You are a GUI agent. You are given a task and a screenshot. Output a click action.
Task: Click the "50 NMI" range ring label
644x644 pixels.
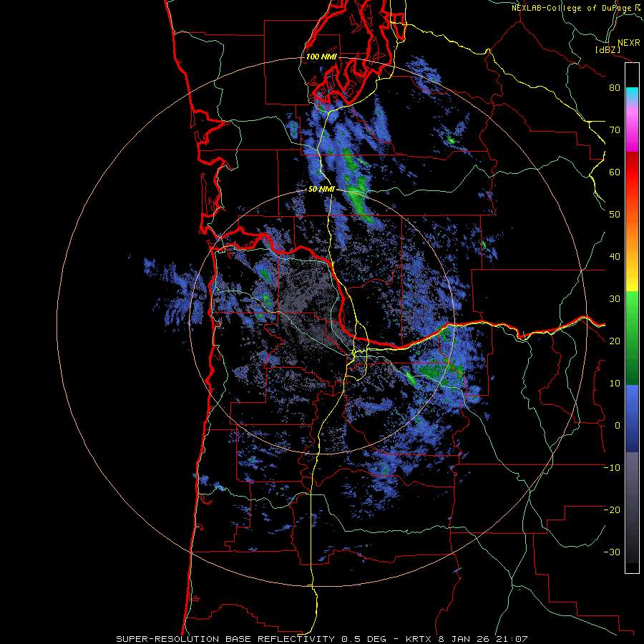[x=321, y=190]
